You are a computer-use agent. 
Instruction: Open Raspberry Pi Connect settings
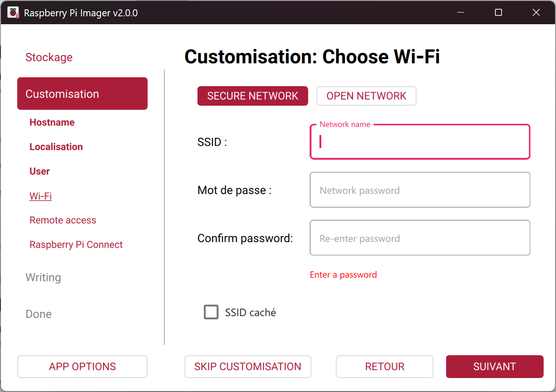(x=76, y=245)
